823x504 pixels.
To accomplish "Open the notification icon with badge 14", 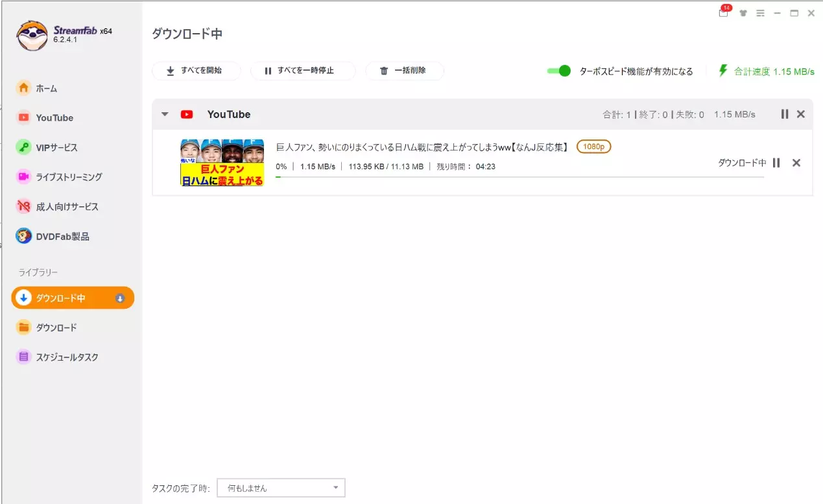I will [724, 12].
